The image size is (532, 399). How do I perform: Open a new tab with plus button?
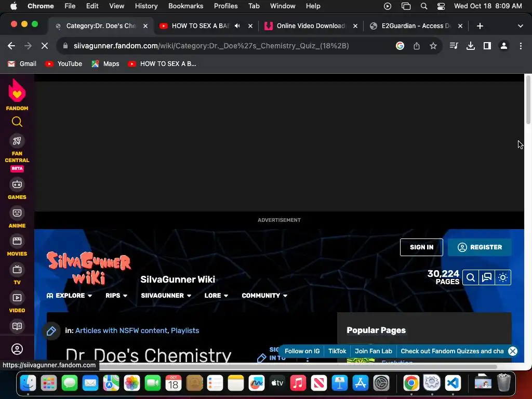[x=480, y=26]
